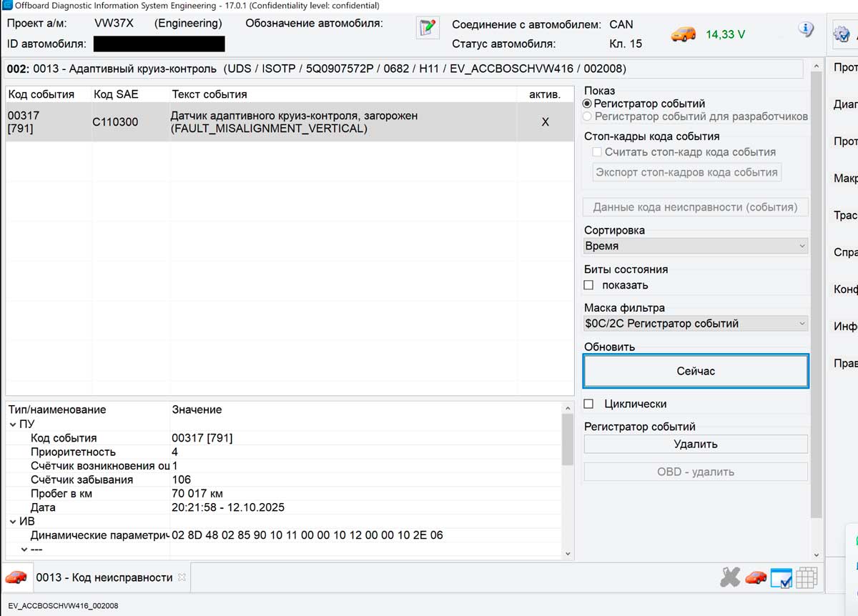Open the info speech bubble icon
This screenshot has height=616, width=858.
point(806,29)
